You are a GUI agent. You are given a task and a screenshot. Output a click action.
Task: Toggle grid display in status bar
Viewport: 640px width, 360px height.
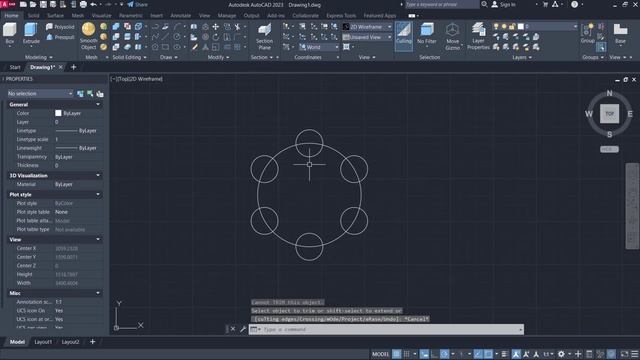pos(396,354)
